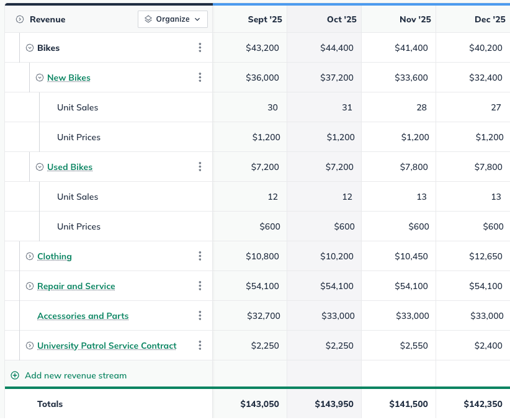
Task: Select the Oct '25 column header
Action: click(342, 19)
